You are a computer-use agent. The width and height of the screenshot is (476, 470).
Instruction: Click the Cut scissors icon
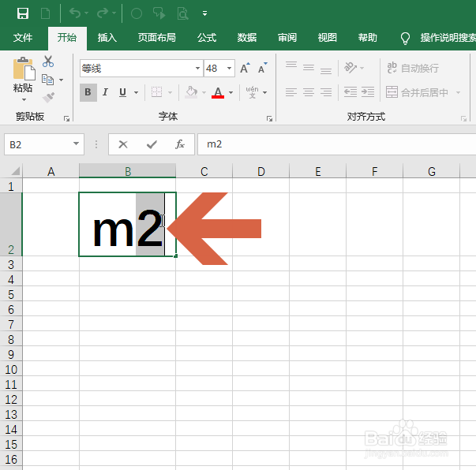point(48,62)
